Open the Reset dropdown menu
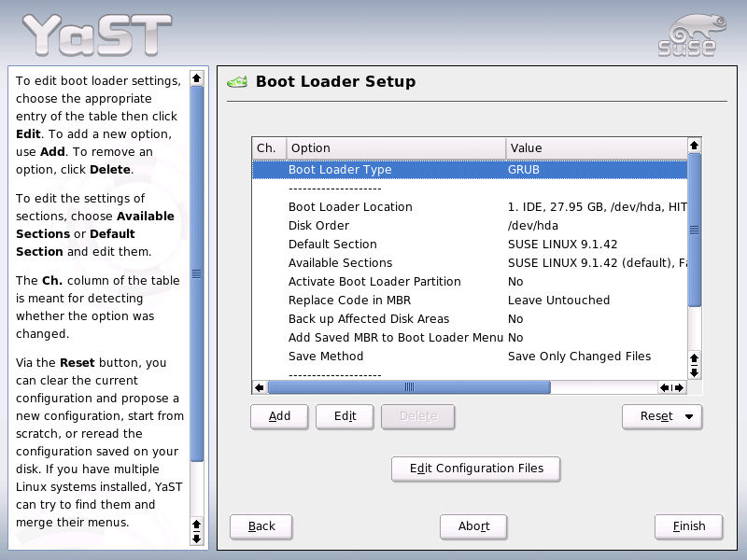 (662, 416)
